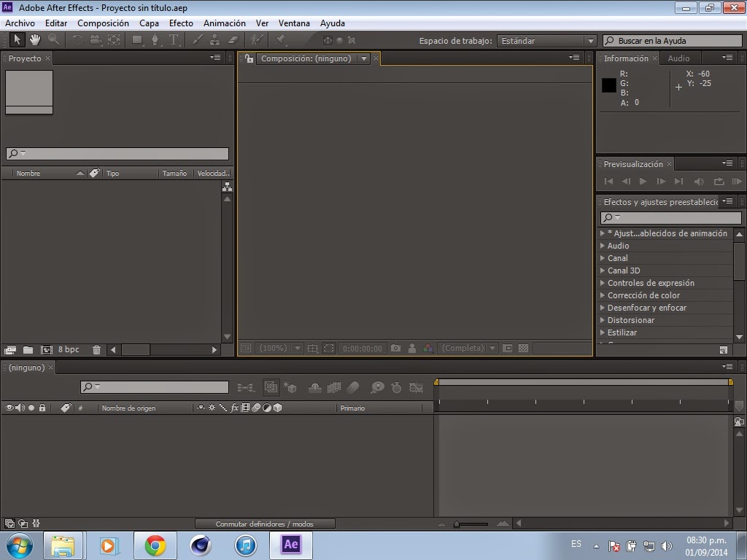This screenshot has width=747, height=560.
Task: Open the project flowchart view icon
Action: [228, 187]
